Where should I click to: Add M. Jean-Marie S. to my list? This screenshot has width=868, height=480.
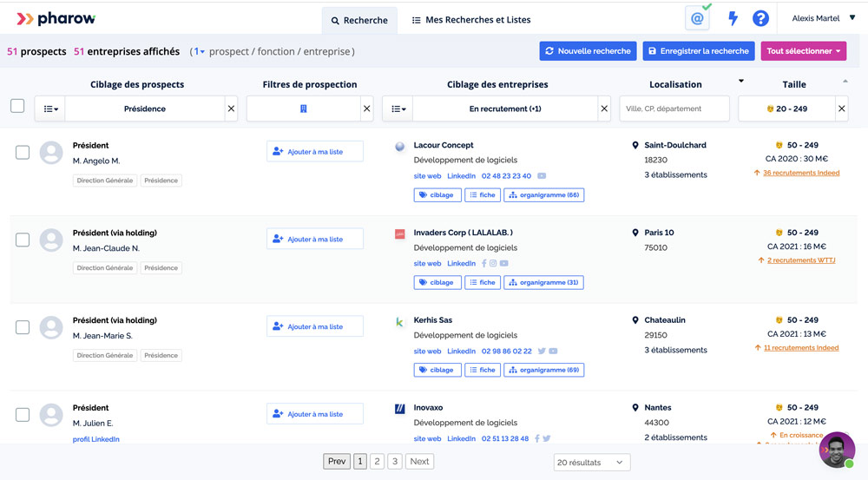[x=315, y=326]
